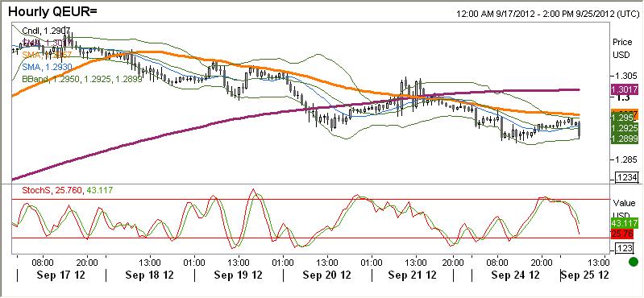
Task: Click the green 43.117 stochastic value tag
Action: point(625,223)
